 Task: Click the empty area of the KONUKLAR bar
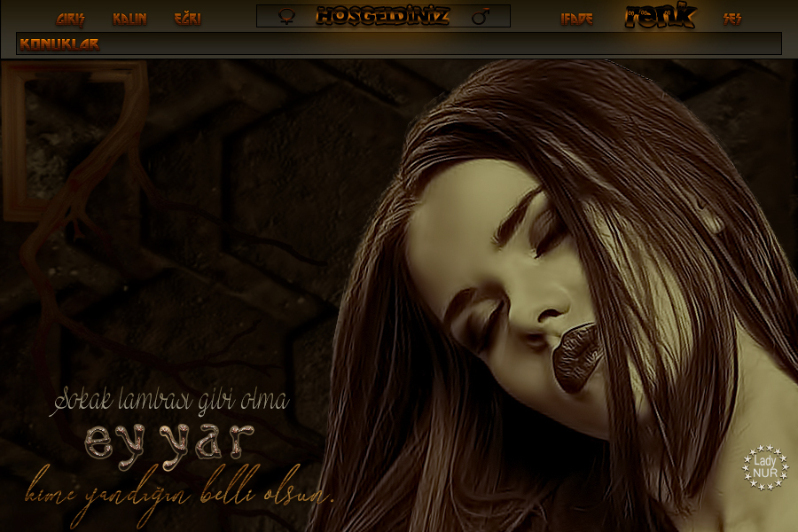pyautogui.click(x=443, y=43)
